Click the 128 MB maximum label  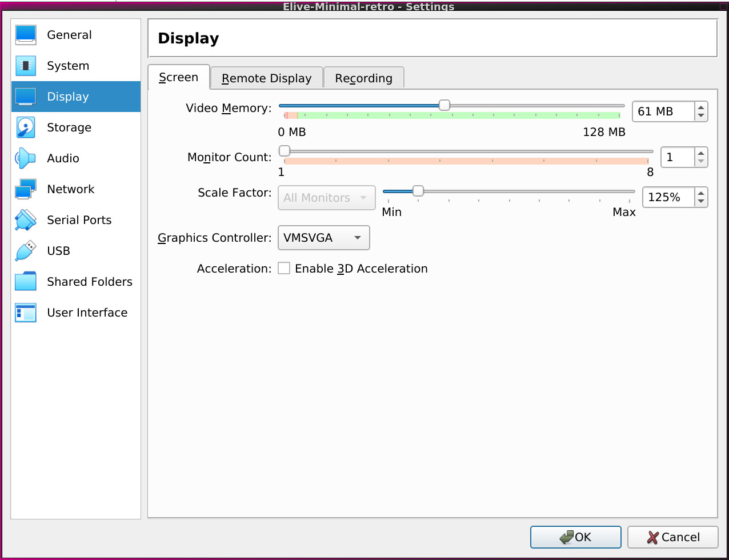pos(604,133)
